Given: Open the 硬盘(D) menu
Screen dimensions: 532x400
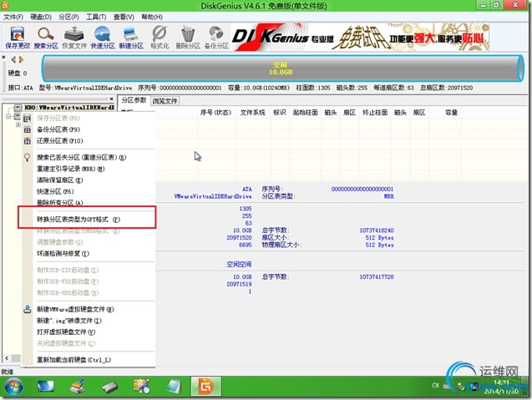Looking at the screenshot, I should point(41,17).
